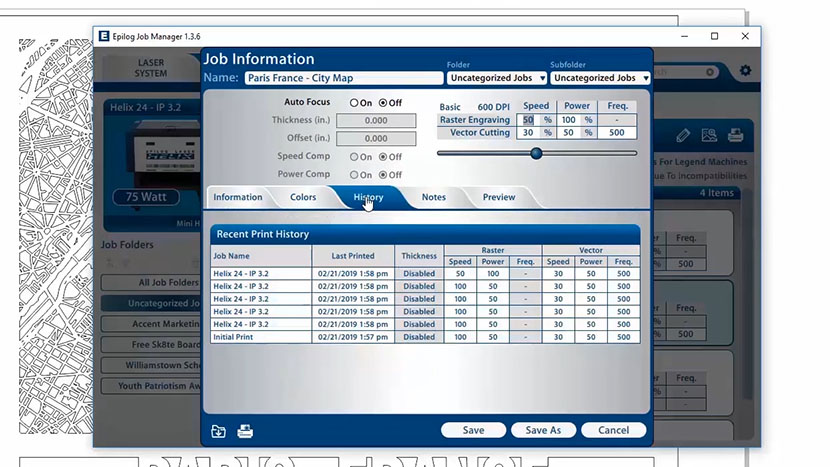This screenshot has width=830, height=467.
Task: Click the Epilog logo in title bar
Action: pos(103,36)
